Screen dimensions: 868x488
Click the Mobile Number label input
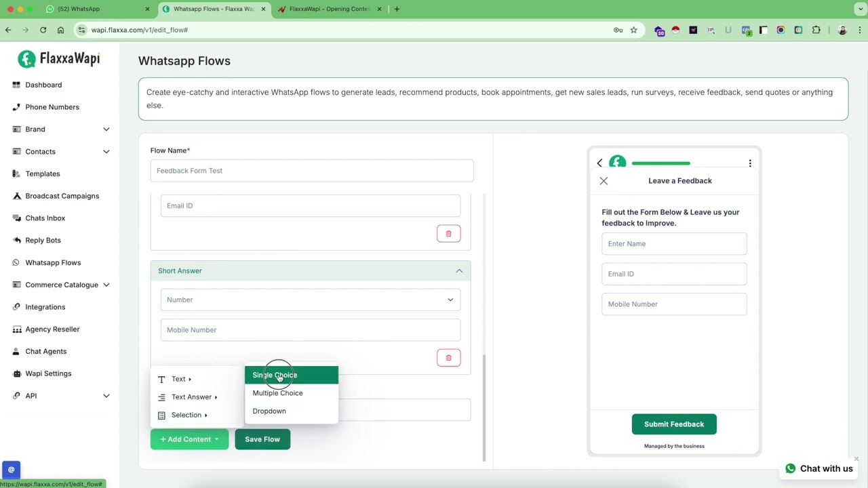[x=311, y=330]
